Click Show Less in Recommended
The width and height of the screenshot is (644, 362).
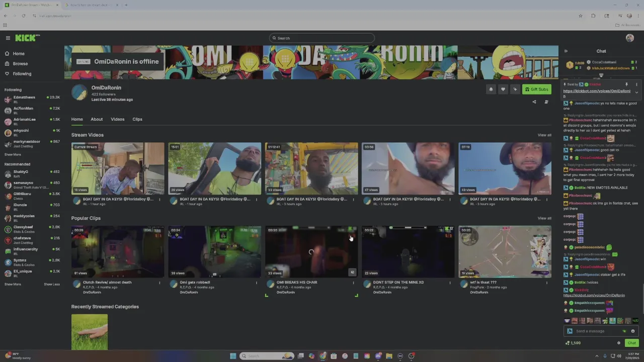pos(52,285)
